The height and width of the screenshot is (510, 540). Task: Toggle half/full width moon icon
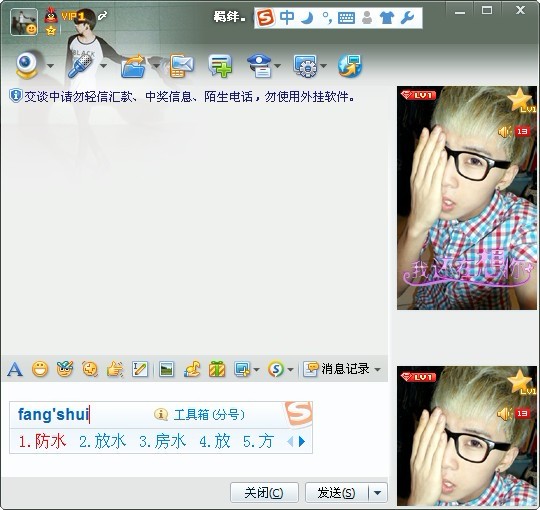click(307, 18)
